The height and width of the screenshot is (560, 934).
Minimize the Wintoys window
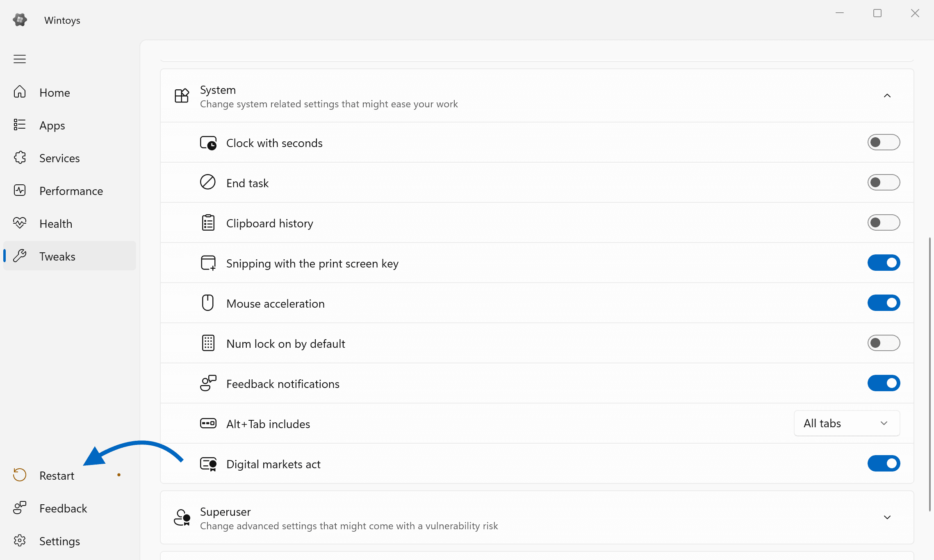tap(840, 13)
